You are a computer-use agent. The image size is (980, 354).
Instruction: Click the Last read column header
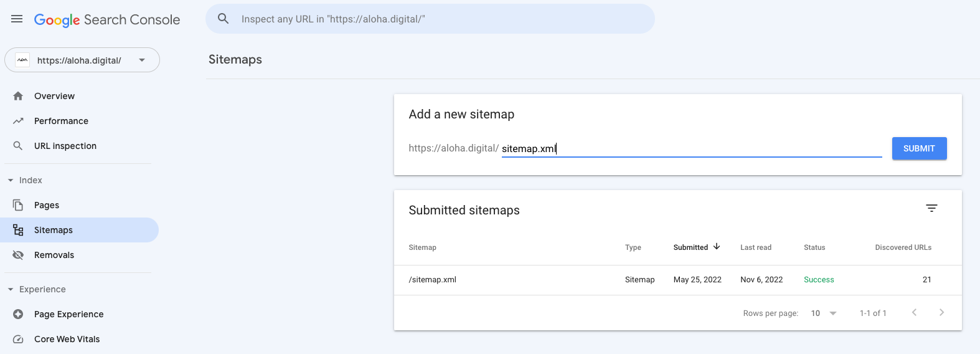point(755,247)
